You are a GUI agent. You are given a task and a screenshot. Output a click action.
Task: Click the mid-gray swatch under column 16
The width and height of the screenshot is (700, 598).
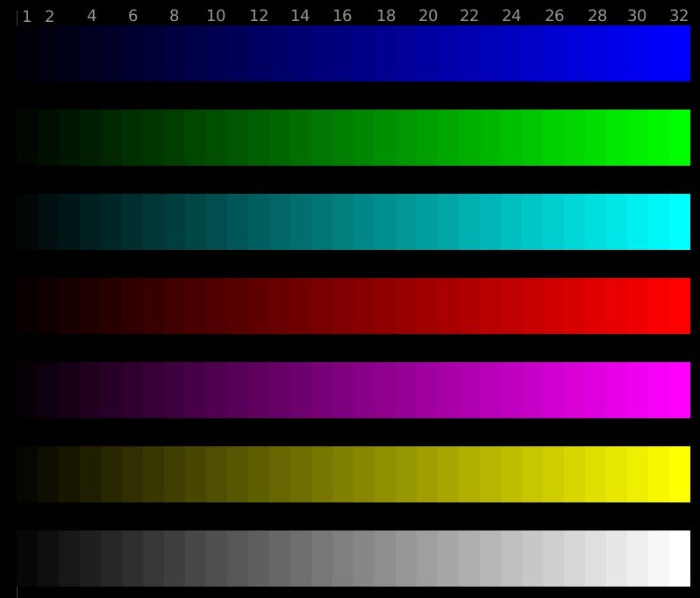343,559
